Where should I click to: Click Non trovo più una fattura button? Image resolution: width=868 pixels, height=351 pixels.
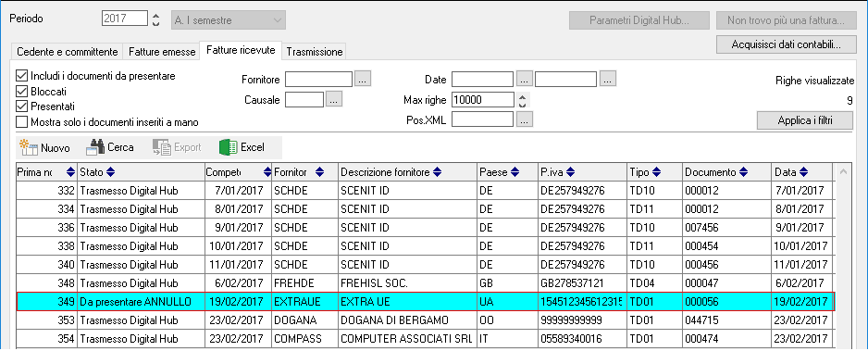coord(786,20)
